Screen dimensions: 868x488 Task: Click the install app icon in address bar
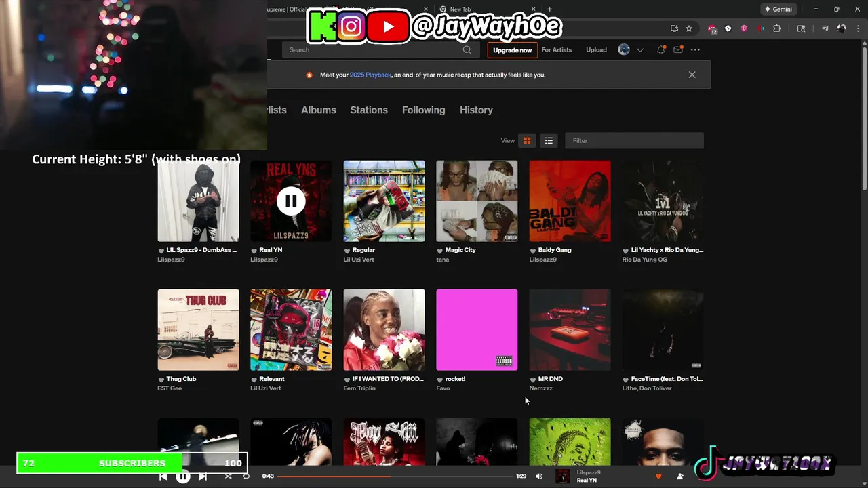pos(674,28)
